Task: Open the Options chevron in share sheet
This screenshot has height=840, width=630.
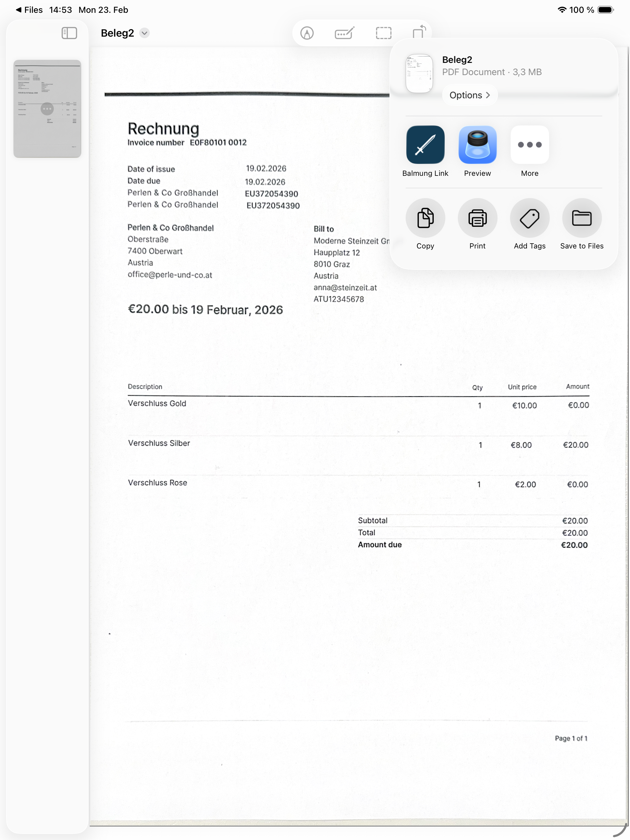Action: pos(470,95)
